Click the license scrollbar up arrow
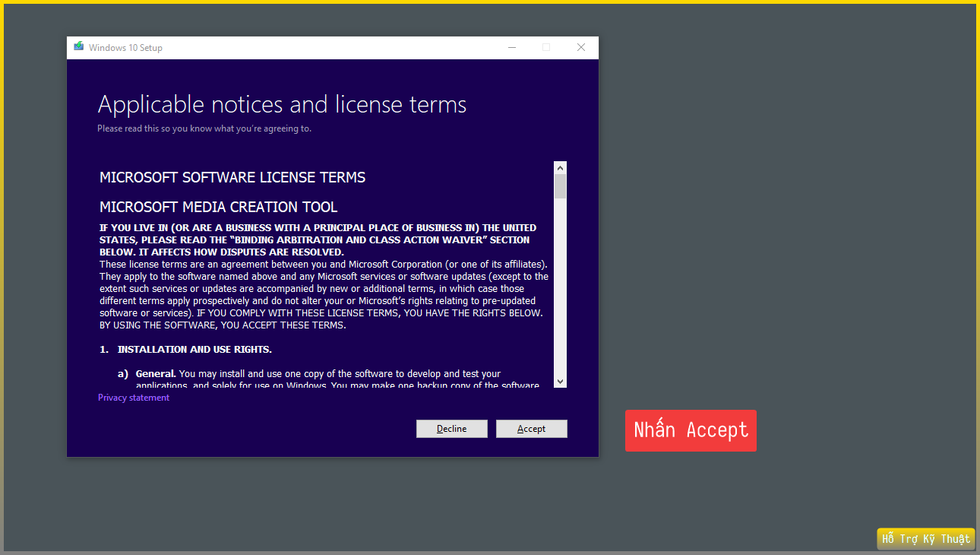Image resolution: width=980 pixels, height=555 pixels. (560, 168)
